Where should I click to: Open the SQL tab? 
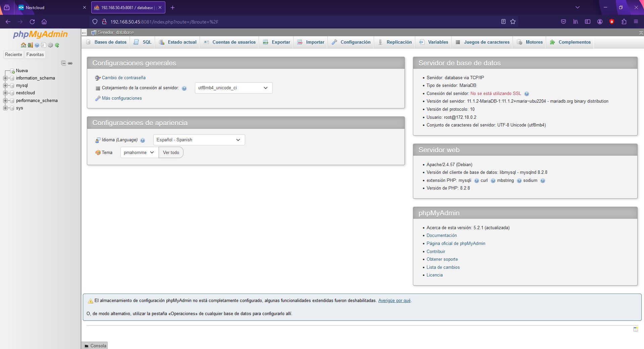tap(143, 42)
